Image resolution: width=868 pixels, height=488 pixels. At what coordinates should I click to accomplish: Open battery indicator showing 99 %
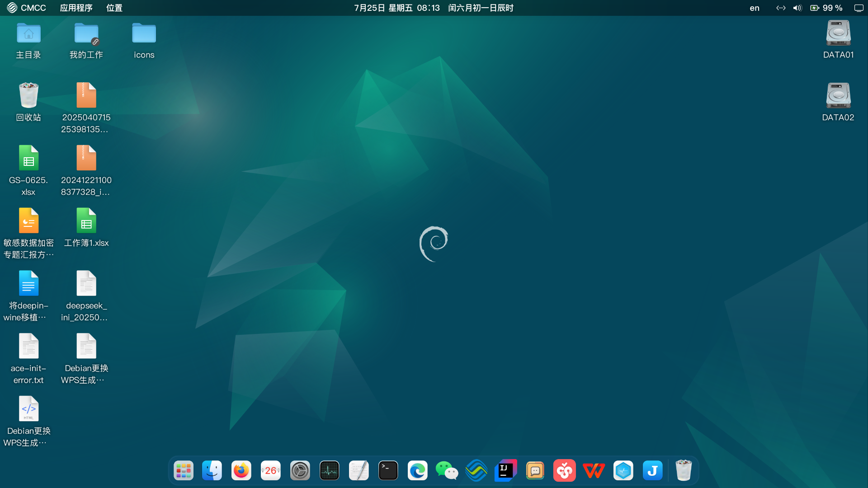pyautogui.click(x=826, y=8)
